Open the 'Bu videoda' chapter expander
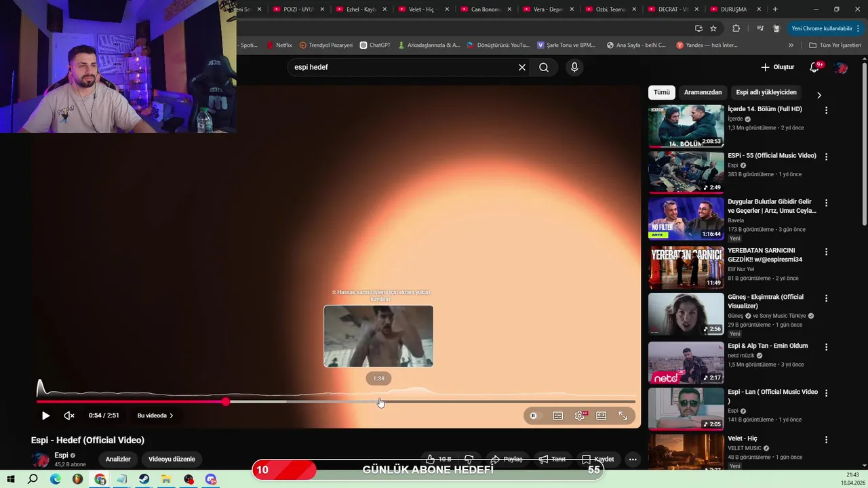Image resolution: width=868 pixels, height=488 pixels. [x=155, y=415]
